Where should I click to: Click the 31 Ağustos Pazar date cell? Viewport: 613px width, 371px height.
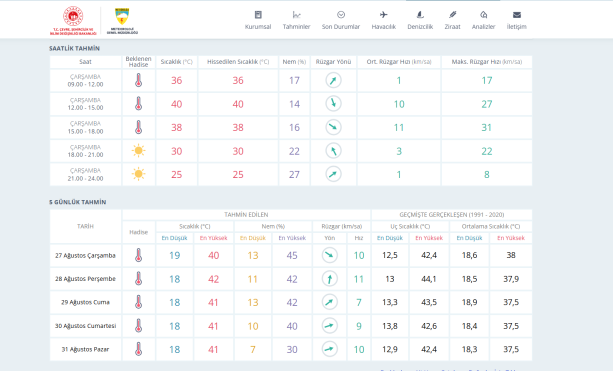coord(85,349)
